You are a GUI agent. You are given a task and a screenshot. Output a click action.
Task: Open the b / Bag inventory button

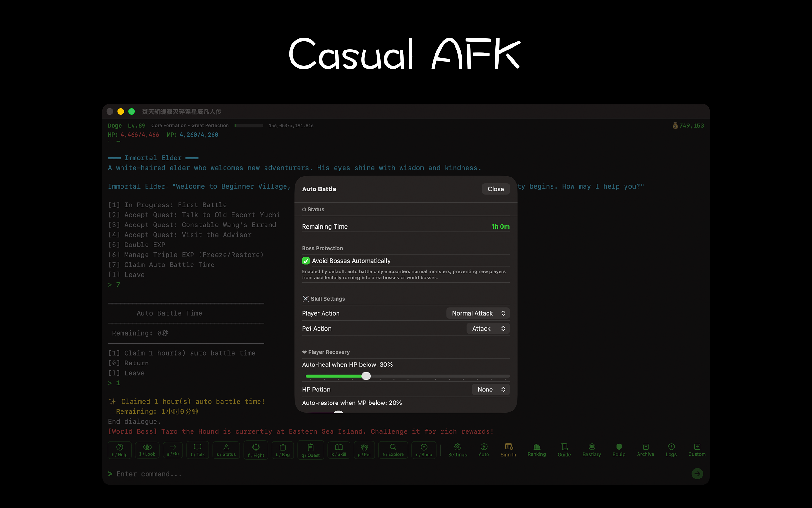click(283, 450)
